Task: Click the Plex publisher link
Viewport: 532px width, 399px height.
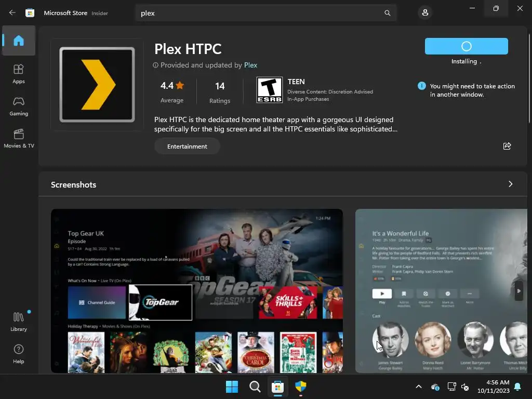Action: point(250,65)
